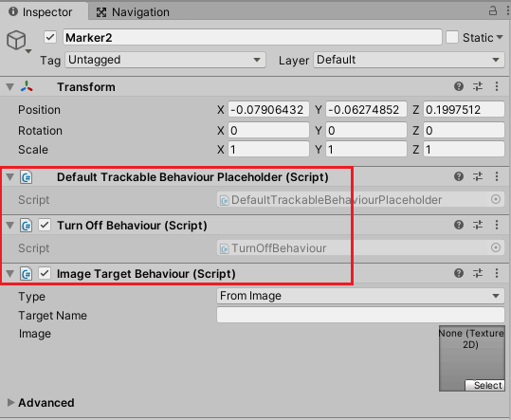Open the Type dropdown showing From Image
The image size is (511, 420).
coord(361,296)
